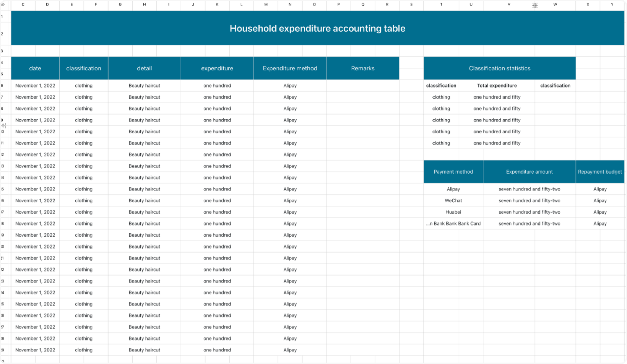Select column Y header
Image resolution: width=627 pixels, height=364 pixels.
point(612,5)
